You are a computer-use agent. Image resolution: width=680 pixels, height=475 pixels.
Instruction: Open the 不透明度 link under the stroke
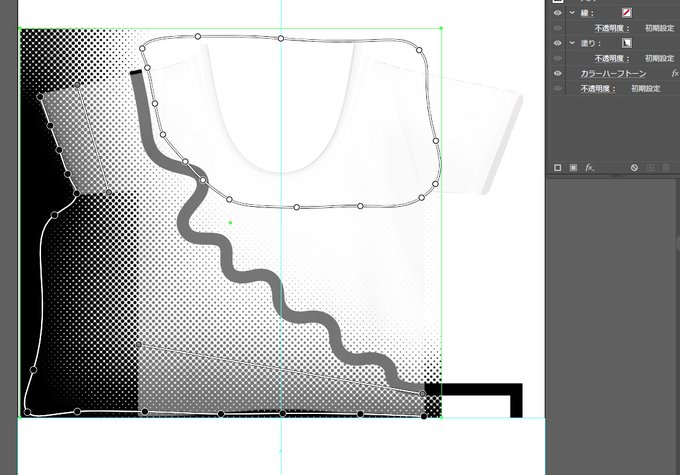[611, 28]
